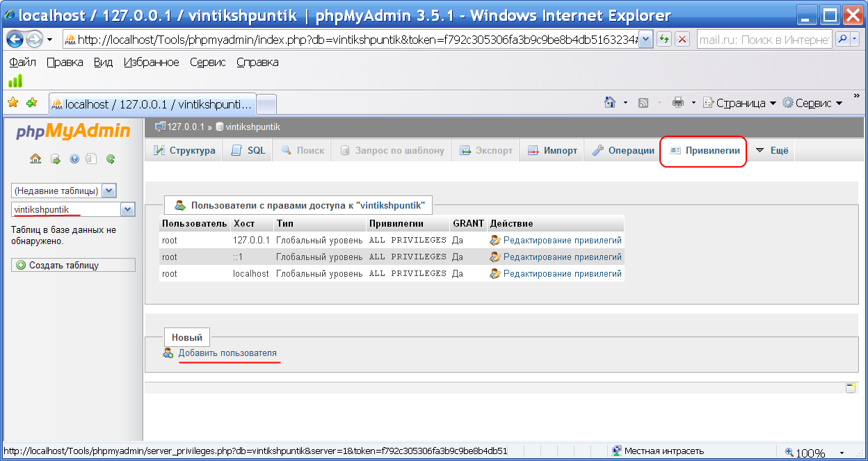Screen dimensions: 868x461
Task: Click the 127.0.0.1 server breadcrumb
Action: 186,127
